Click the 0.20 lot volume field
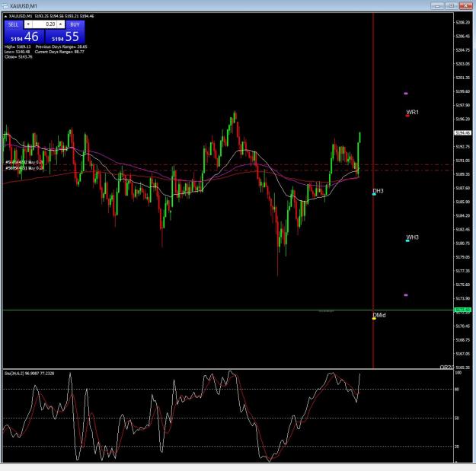This screenshot has height=471, width=476. pyautogui.click(x=44, y=24)
